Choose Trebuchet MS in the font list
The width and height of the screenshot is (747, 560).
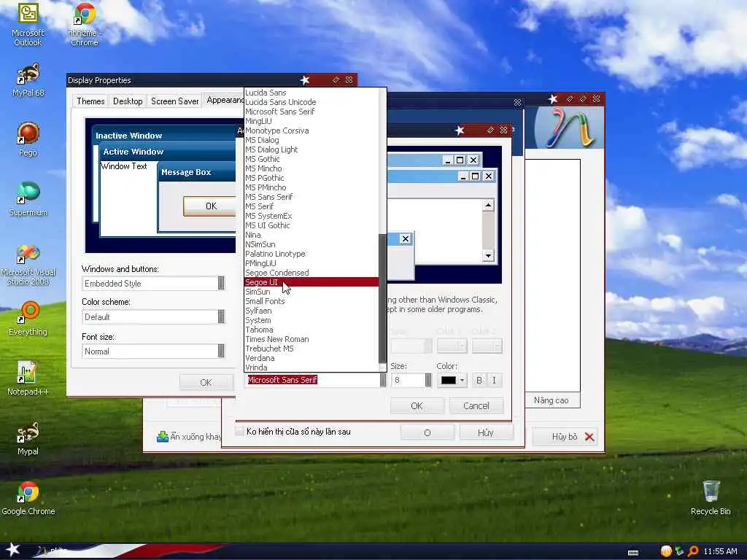311,349
